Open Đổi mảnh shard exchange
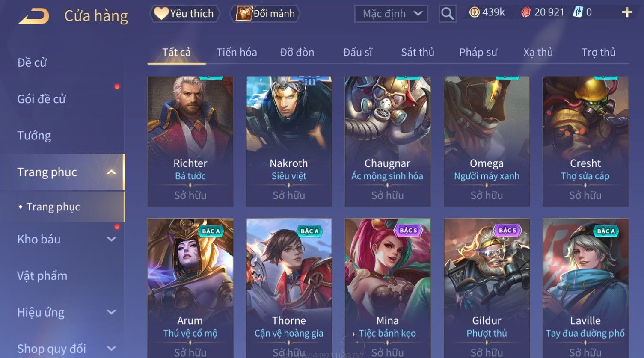The width and height of the screenshot is (644, 358). [265, 14]
